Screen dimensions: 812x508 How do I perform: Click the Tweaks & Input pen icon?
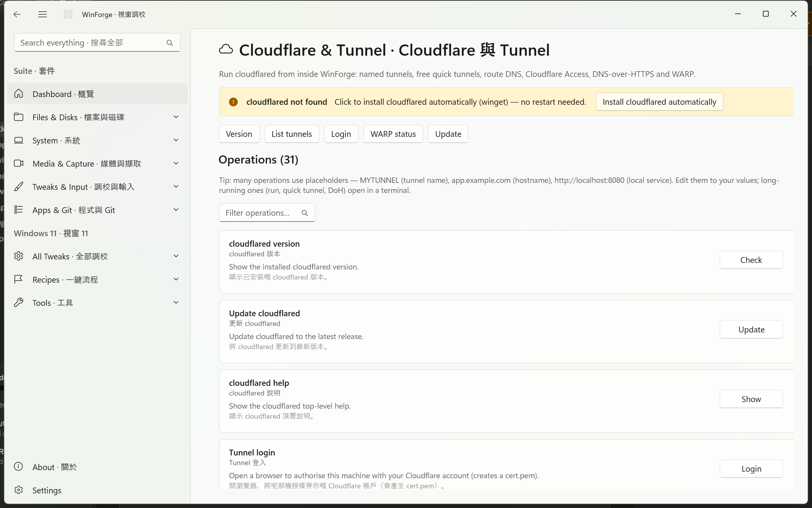click(19, 187)
